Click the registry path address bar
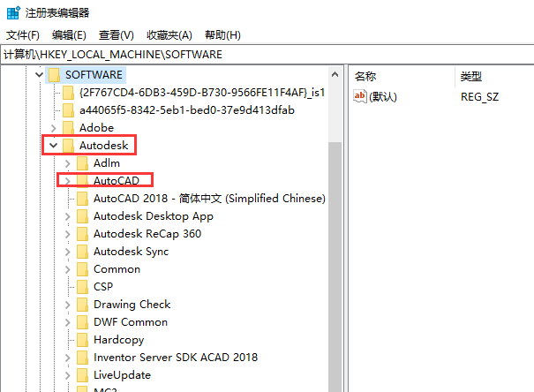Viewport: 534px width, 392px height. [267, 55]
